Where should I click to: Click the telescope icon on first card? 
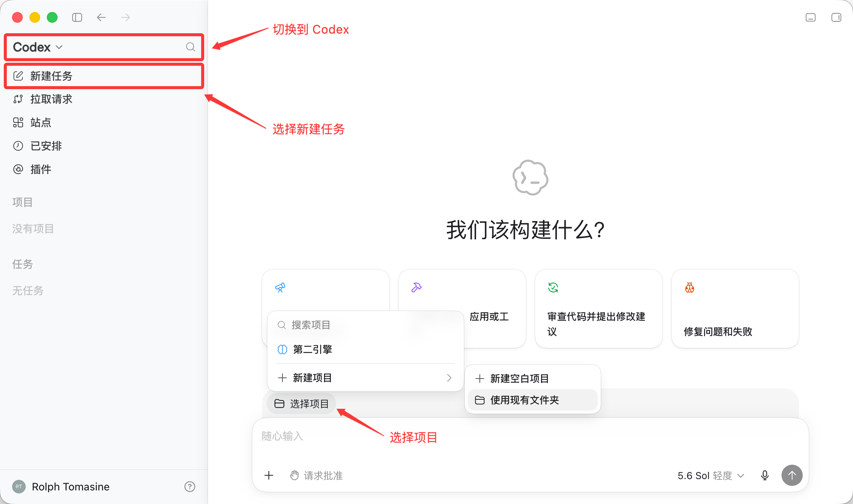280,288
